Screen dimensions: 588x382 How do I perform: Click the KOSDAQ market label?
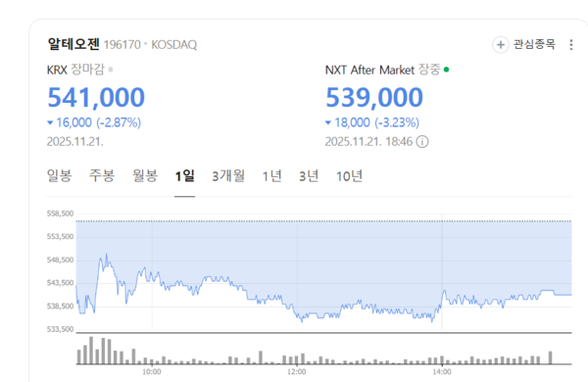(174, 45)
